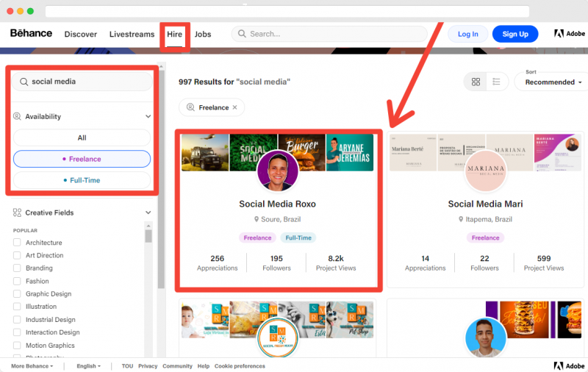This screenshot has width=588, height=372.
Task: Click the sidebar 'social media' search field
Action: [82, 82]
